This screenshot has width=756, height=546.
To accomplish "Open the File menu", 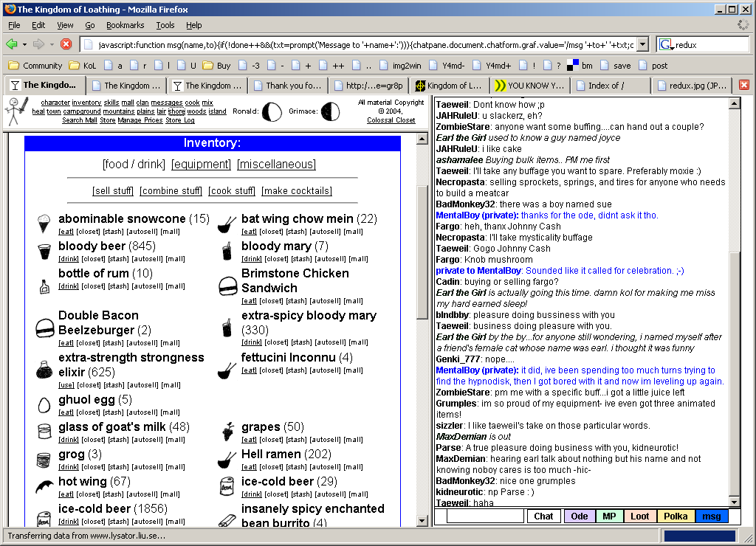I will [x=15, y=25].
